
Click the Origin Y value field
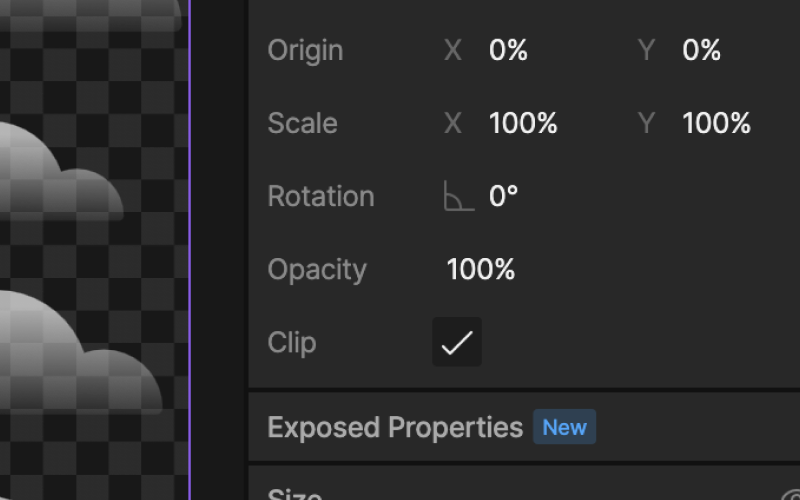click(702, 50)
